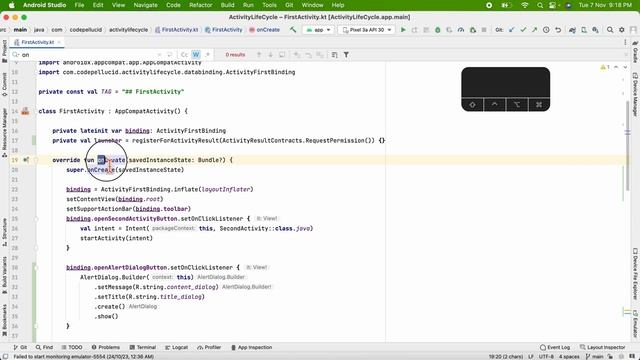
Task: Show Git history clock icon
Action: [x=546, y=30]
